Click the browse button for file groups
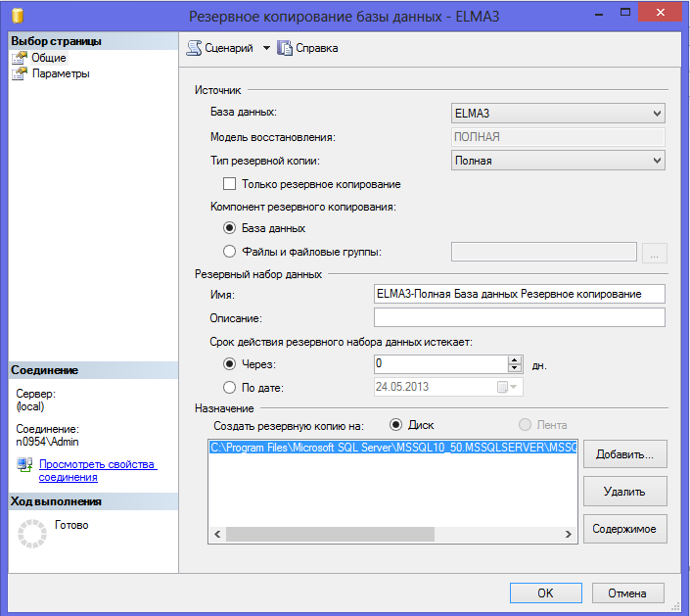Viewport: 690px width, 616px height. click(655, 254)
